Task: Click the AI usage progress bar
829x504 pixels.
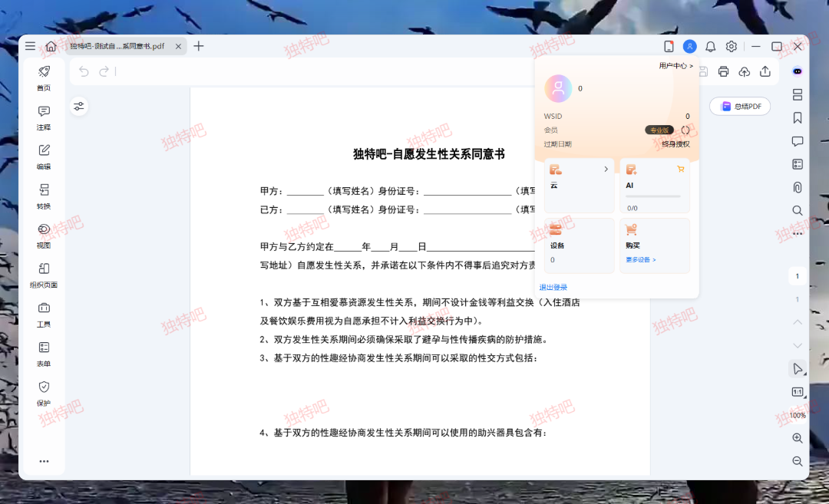Action: 653,196
